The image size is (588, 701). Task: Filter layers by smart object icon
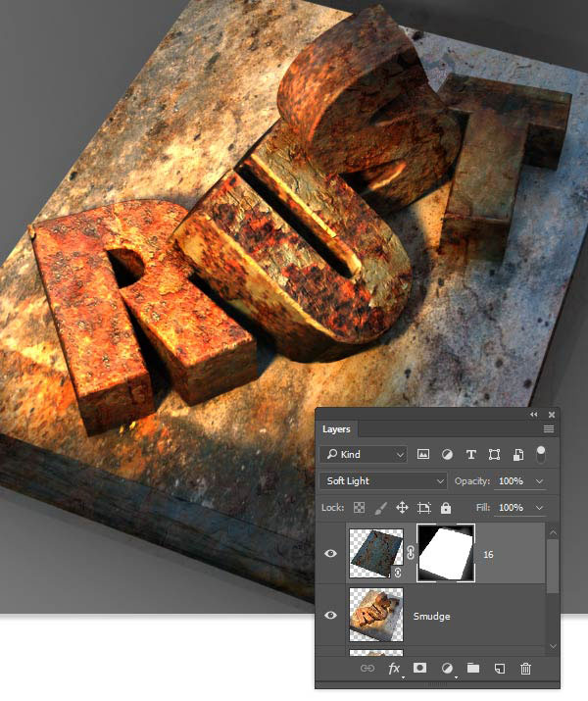pos(518,455)
